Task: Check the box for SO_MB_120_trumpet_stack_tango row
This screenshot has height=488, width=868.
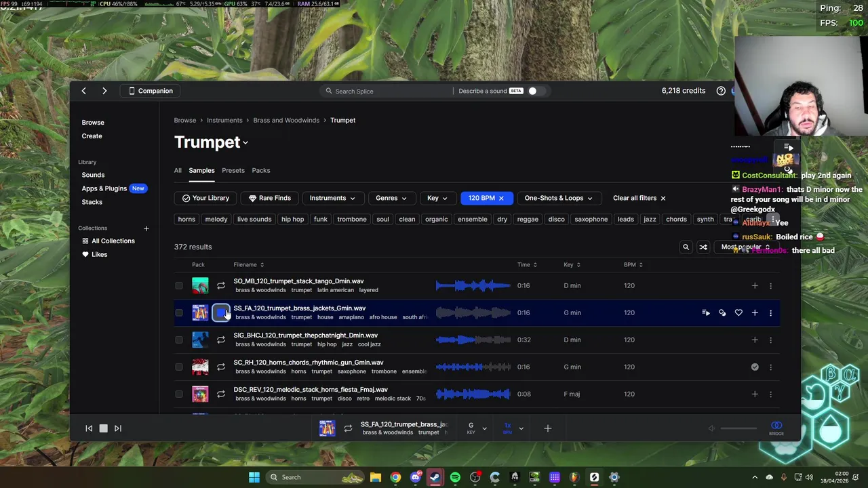Action: coord(179,285)
